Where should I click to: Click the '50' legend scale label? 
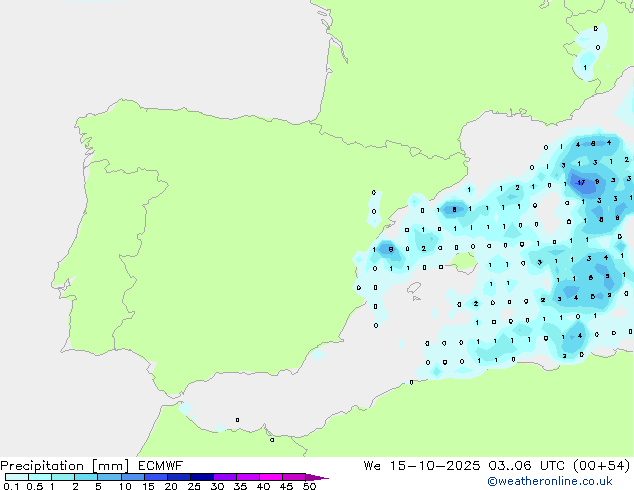click(309, 486)
